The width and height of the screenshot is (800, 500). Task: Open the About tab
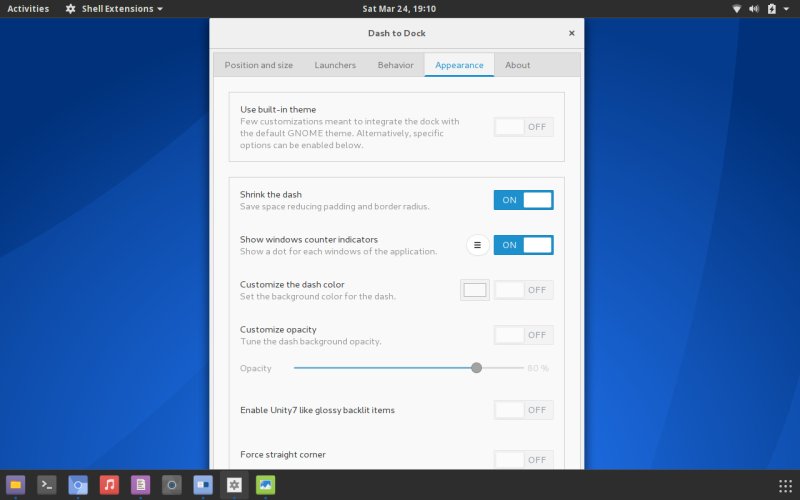click(517, 65)
